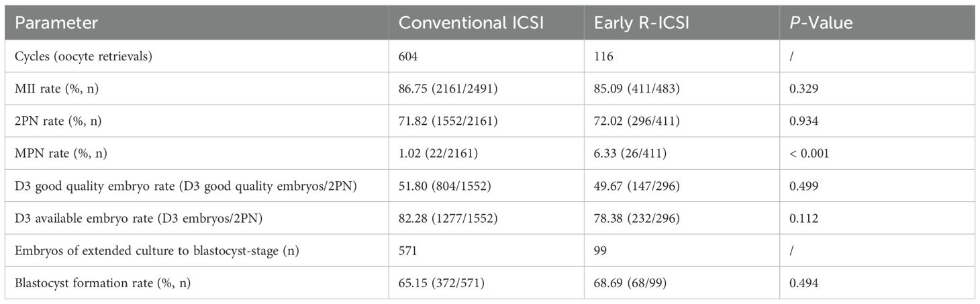Select the cell showing 604 cycles
980x304 pixels.
(408, 57)
